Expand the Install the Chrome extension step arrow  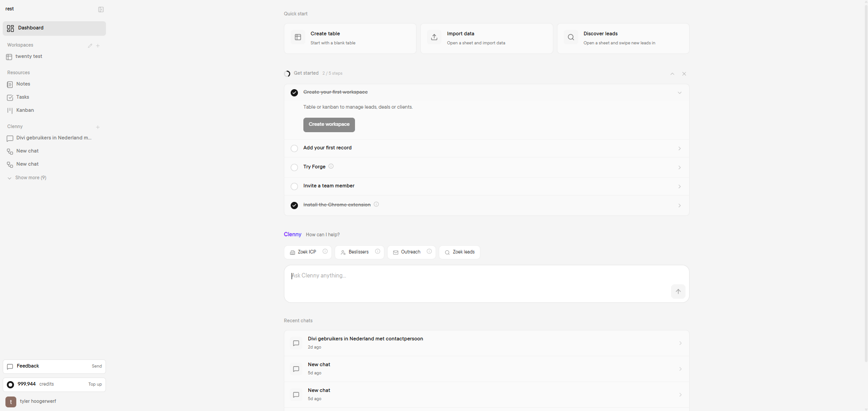pyautogui.click(x=680, y=205)
